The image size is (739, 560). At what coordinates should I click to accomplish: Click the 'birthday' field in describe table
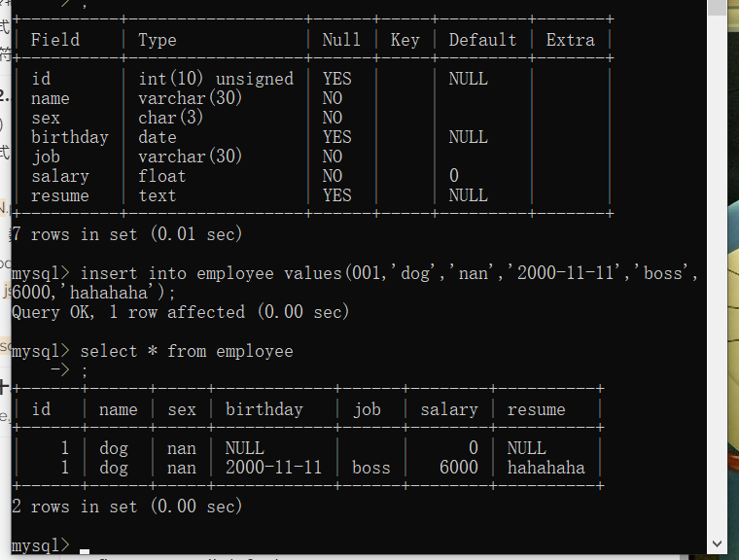coord(70,137)
